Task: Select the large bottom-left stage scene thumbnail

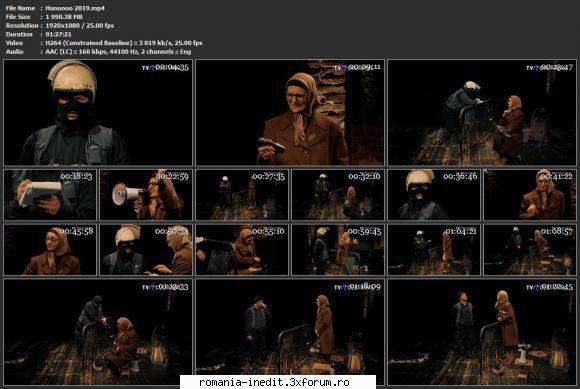Action: pyautogui.click(x=98, y=332)
